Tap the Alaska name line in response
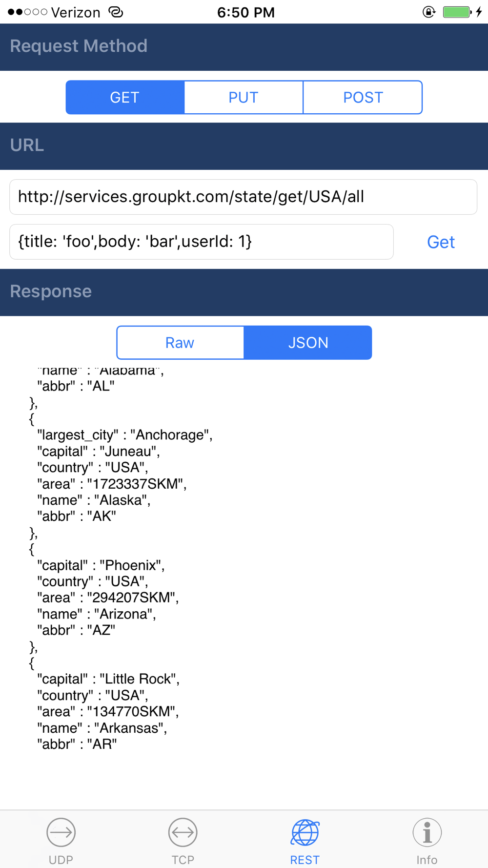The height and width of the screenshot is (868, 488). click(x=94, y=500)
